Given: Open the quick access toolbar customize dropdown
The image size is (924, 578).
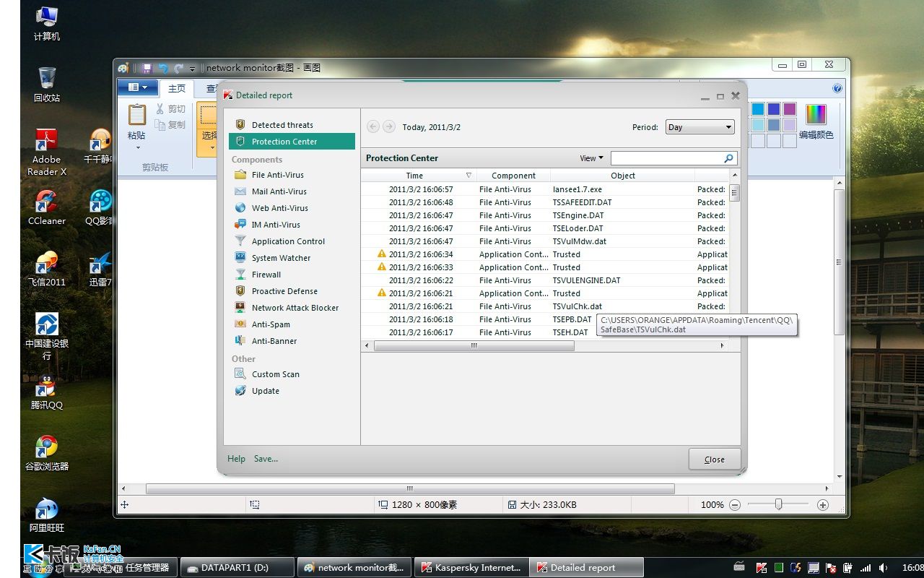Looking at the screenshot, I should (x=192, y=69).
